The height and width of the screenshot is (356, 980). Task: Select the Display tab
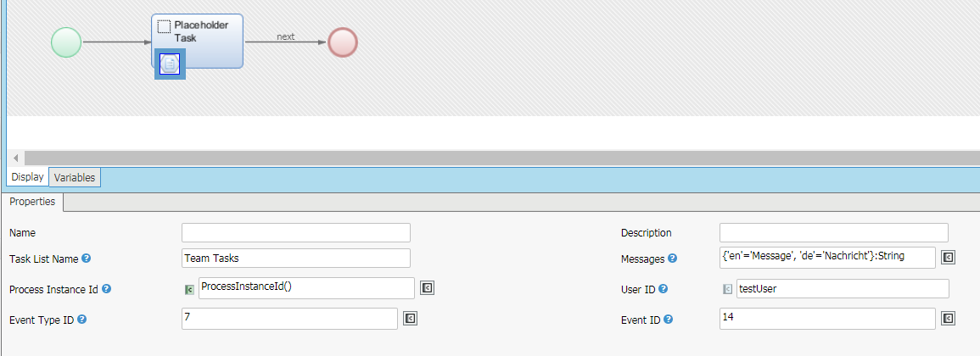[27, 177]
